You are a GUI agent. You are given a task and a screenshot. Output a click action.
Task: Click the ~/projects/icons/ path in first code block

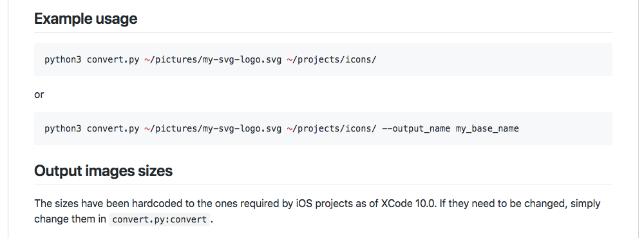[332, 59]
